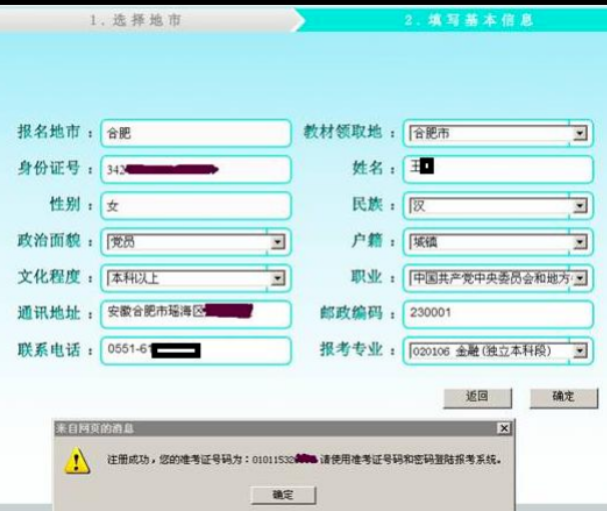Open the 教材领取地 dropdown arrow

coord(580,134)
